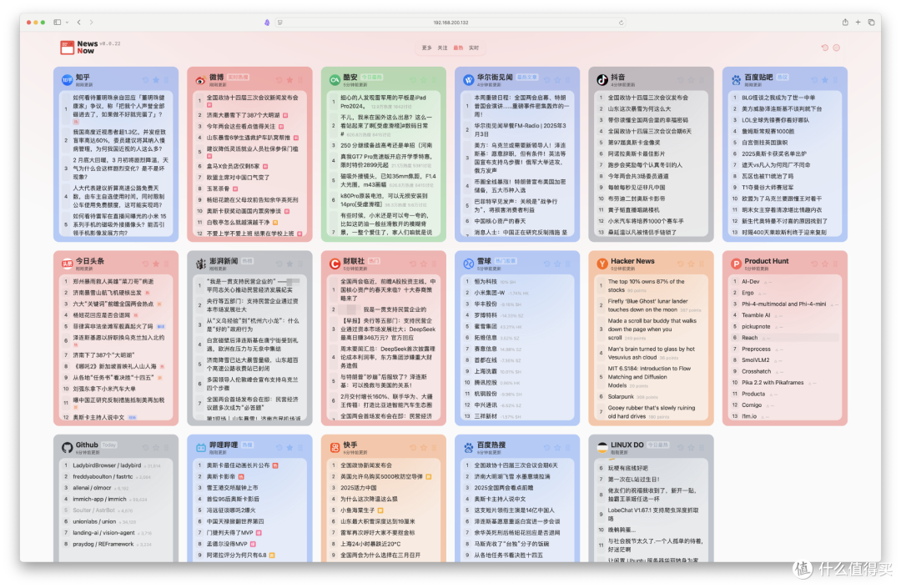Click the 今日最热 tag on 酷安
This screenshot has height=588, width=901.
(372, 77)
